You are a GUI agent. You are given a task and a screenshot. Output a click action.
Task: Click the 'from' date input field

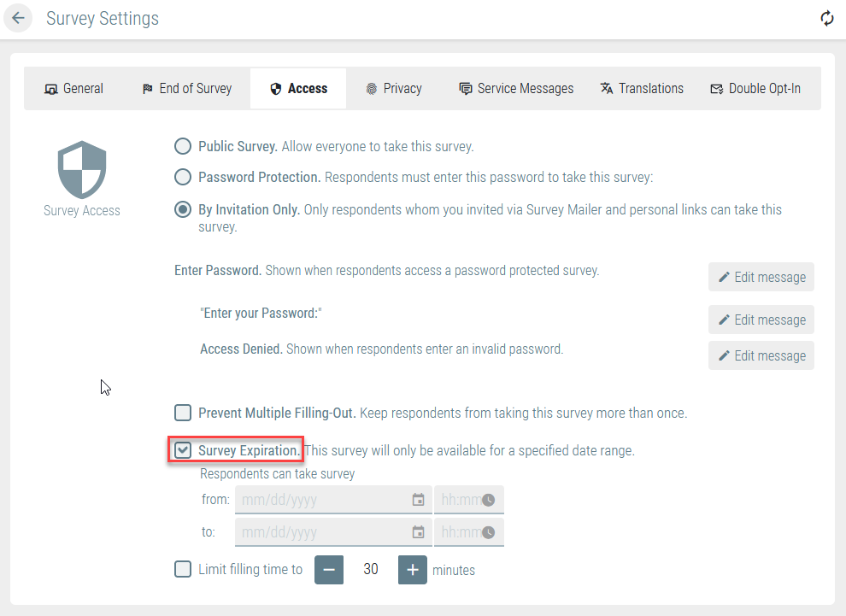click(x=333, y=500)
